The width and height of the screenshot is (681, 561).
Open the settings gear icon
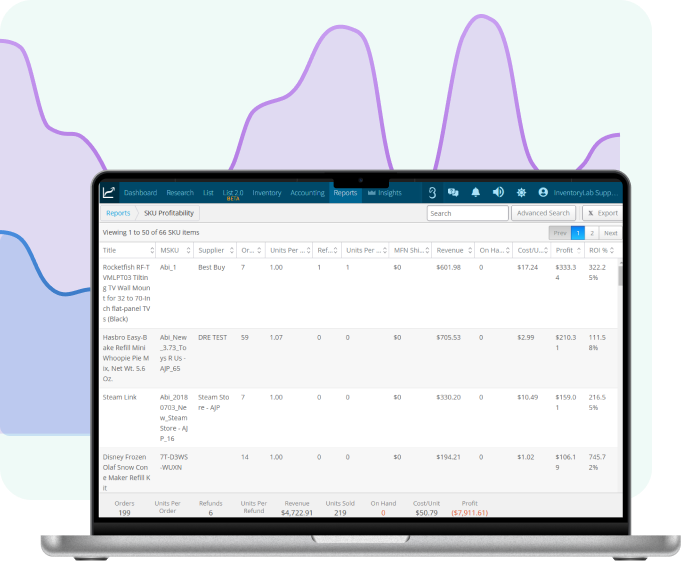click(521, 192)
